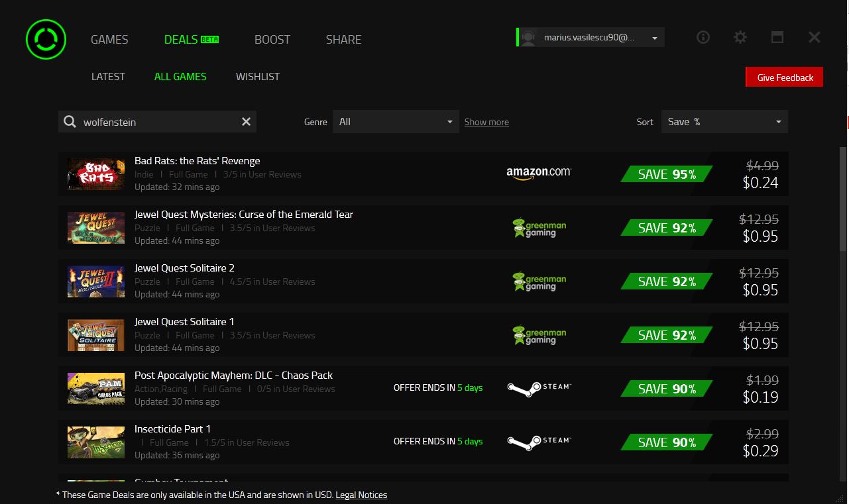Click Steam logo for Post Apocalyptic Mayhem

pyautogui.click(x=539, y=388)
